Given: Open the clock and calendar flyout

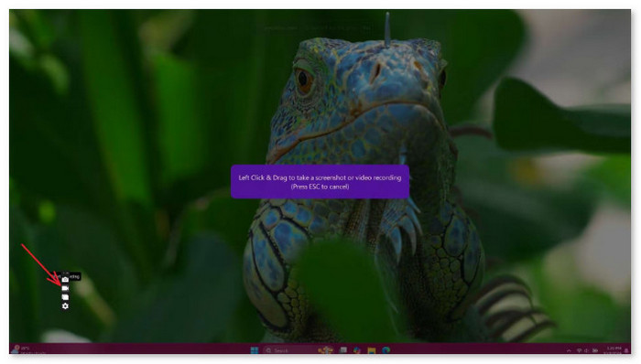Looking at the screenshot, I should [x=614, y=350].
